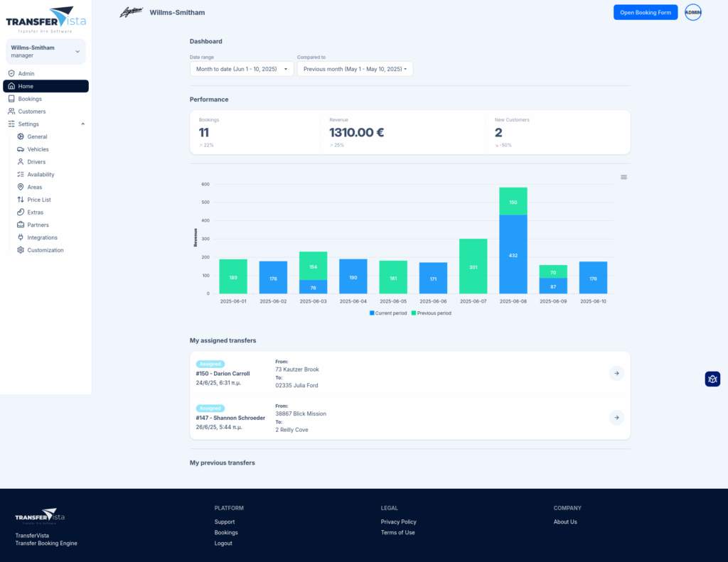This screenshot has height=562, width=728.
Task: Click the 432 revenue bar for 2025-06-08
Action: (x=513, y=254)
